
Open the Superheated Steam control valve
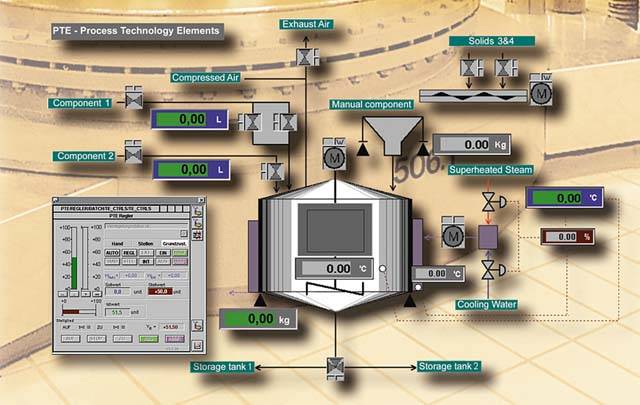click(x=488, y=204)
